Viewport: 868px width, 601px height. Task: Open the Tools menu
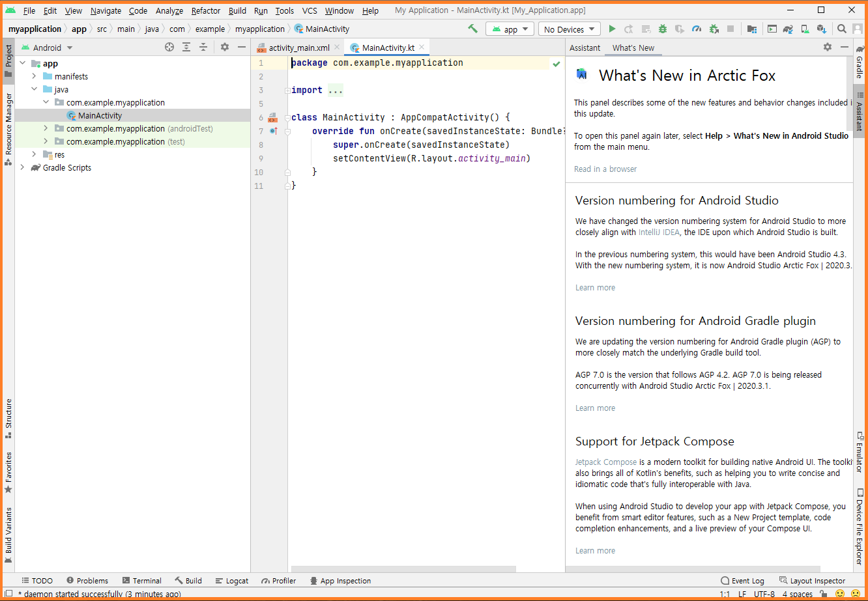(285, 10)
